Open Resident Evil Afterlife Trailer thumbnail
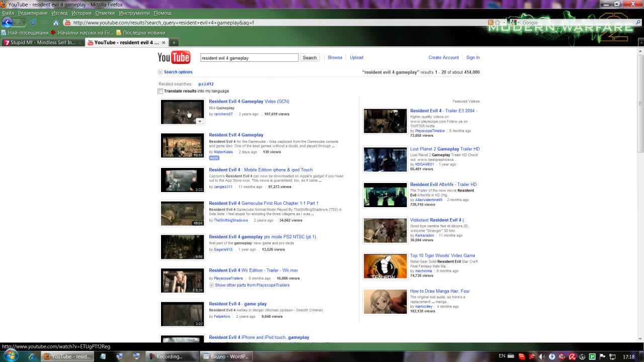 385,195
